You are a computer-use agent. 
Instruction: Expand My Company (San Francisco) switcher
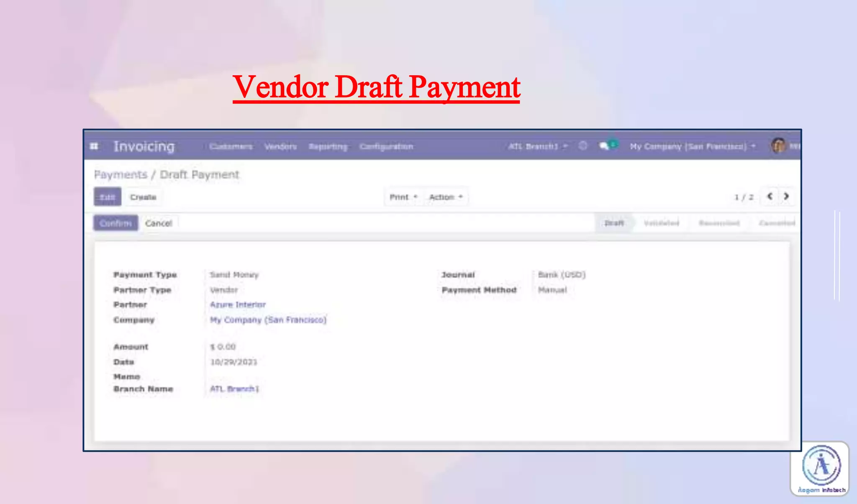[x=693, y=146]
